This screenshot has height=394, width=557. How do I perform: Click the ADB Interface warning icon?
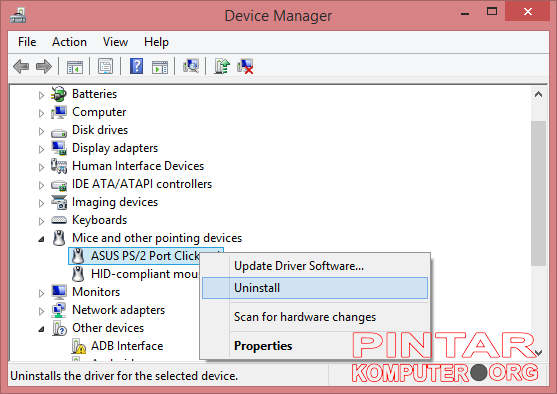(79, 346)
